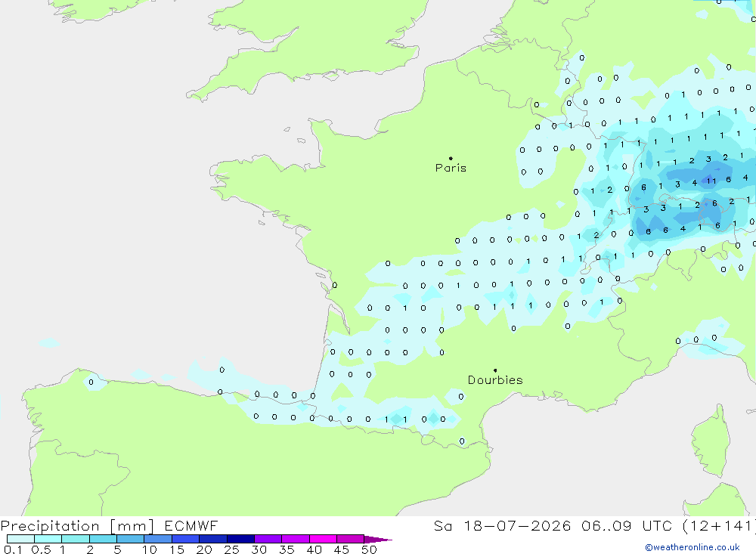Image resolution: width=756 pixels, height=554 pixels.
Task: Click the "(12+141)" forecast offset text
Action: point(719,525)
